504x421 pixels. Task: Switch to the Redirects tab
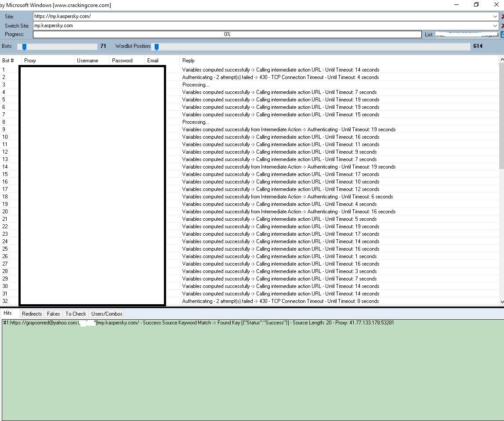tap(32, 314)
